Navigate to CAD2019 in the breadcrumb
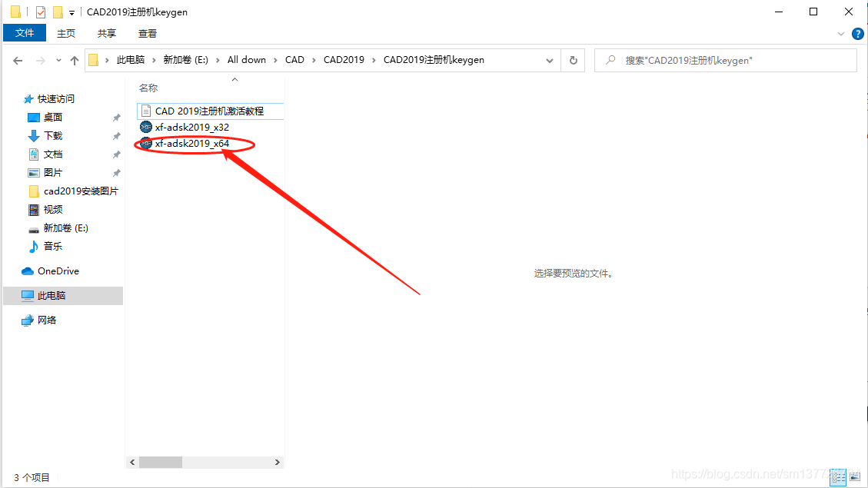This screenshot has height=488, width=868. point(344,60)
